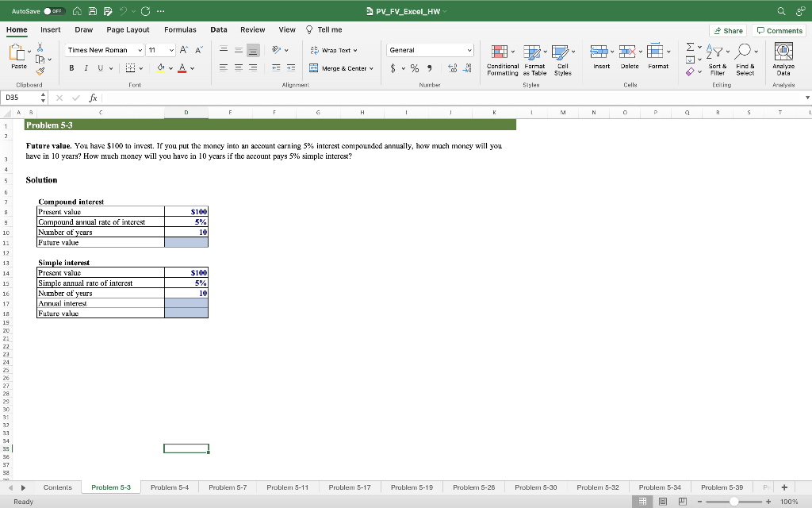Align text right in cell
This screenshot has width=812, height=508.
[x=253, y=68]
